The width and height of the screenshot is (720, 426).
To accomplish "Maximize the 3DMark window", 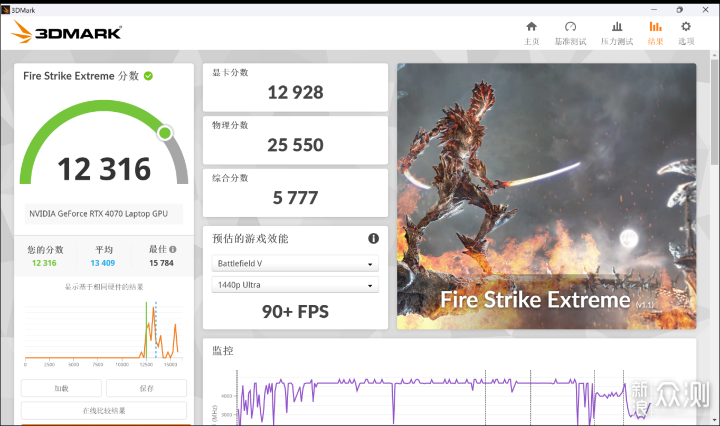I will pos(680,10).
